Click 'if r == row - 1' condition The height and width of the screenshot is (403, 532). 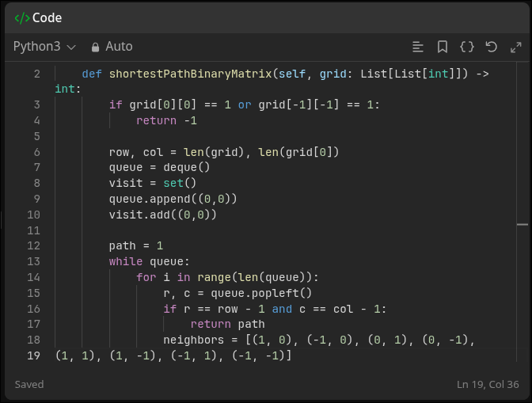[275, 309]
